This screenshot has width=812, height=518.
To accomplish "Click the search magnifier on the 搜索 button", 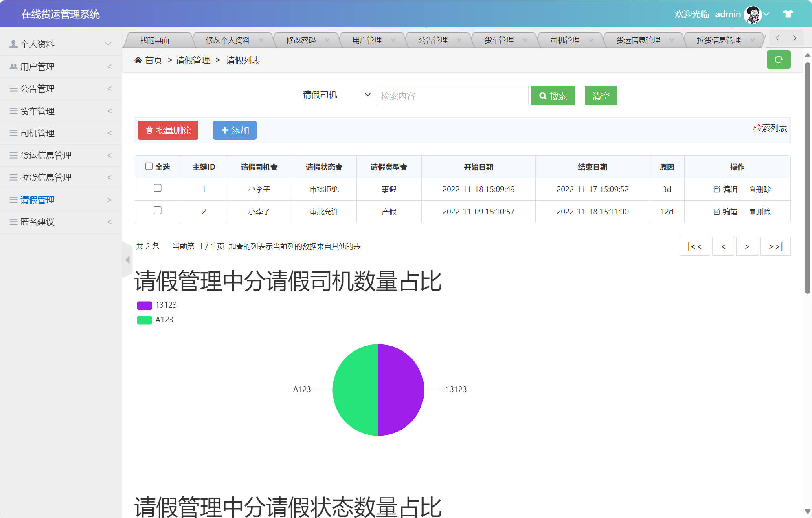I will tap(543, 96).
